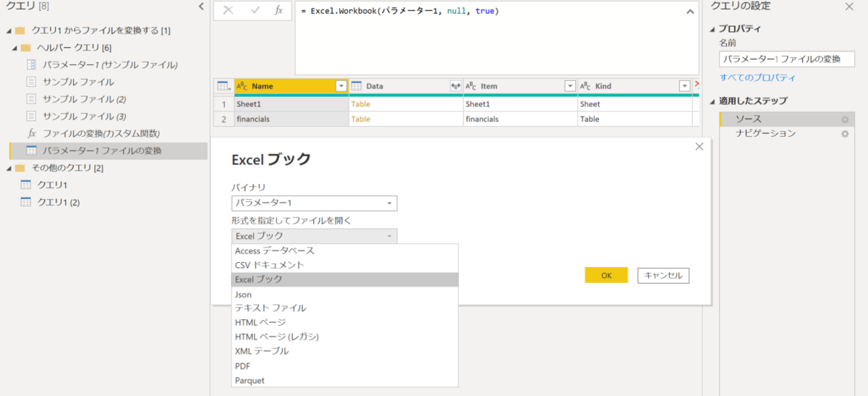The width and height of the screenshot is (868, 396).
Task: Open the Excel ブック file format combo box
Action: point(314,236)
